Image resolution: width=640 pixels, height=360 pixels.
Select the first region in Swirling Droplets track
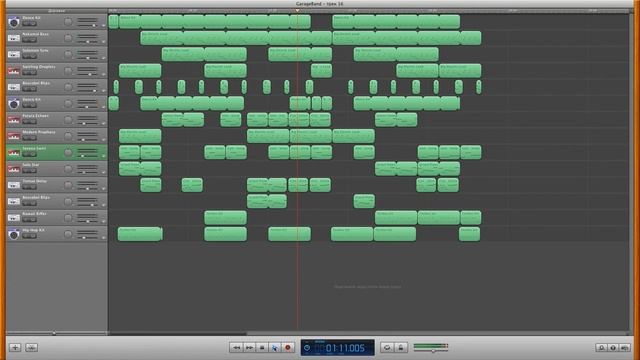pyautogui.click(x=140, y=71)
